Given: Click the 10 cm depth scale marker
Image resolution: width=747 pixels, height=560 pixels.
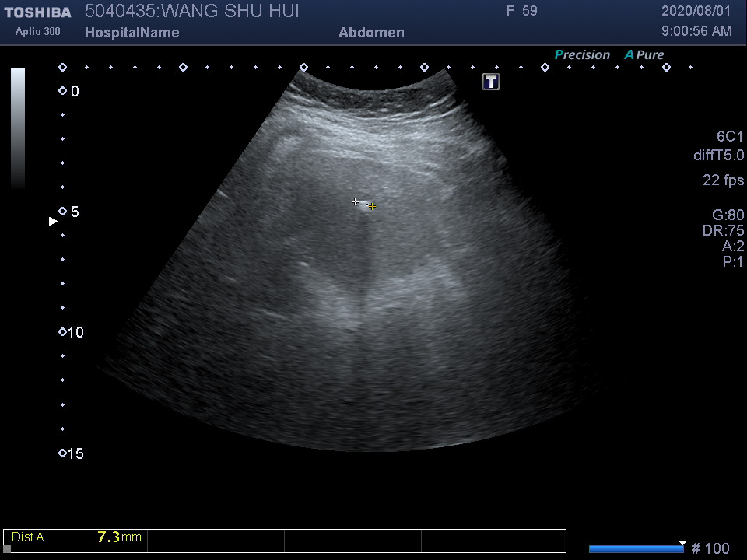Looking at the screenshot, I should [63, 332].
